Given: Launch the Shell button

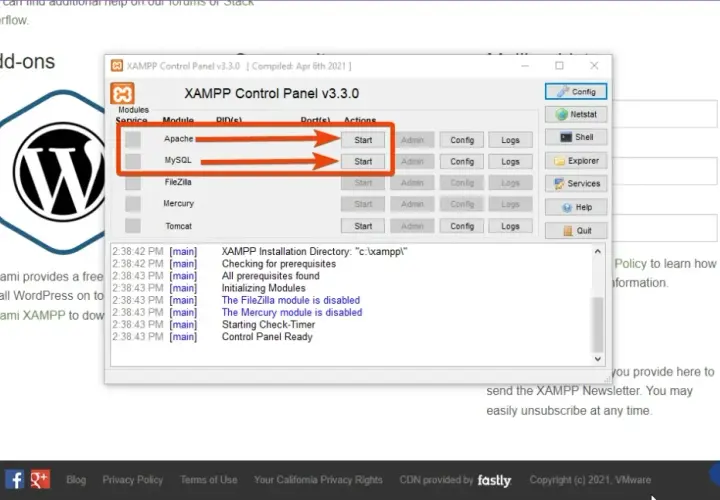Looking at the screenshot, I should [x=576, y=137].
